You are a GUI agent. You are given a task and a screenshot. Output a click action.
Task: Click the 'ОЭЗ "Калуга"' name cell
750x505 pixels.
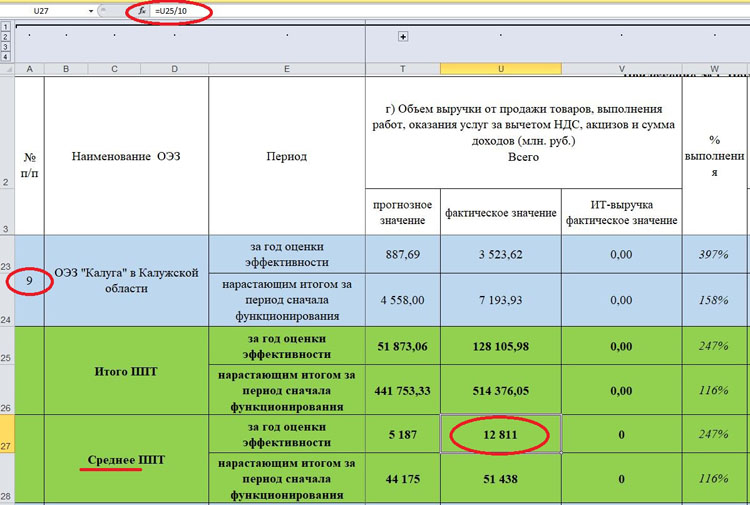point(126,280)
